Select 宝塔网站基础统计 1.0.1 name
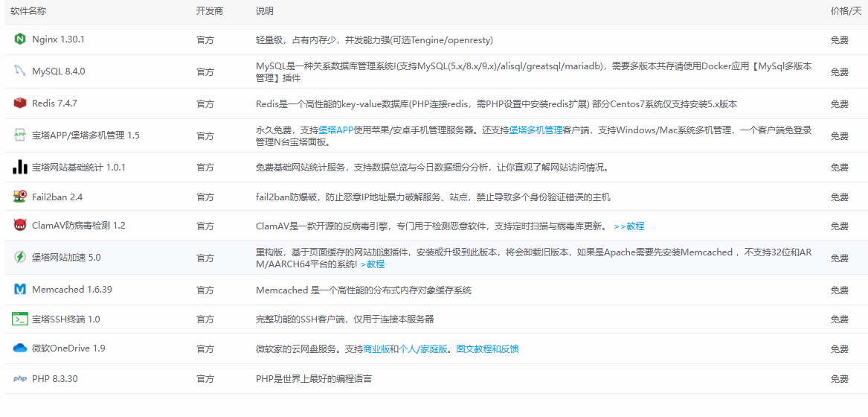 [79, 167]
